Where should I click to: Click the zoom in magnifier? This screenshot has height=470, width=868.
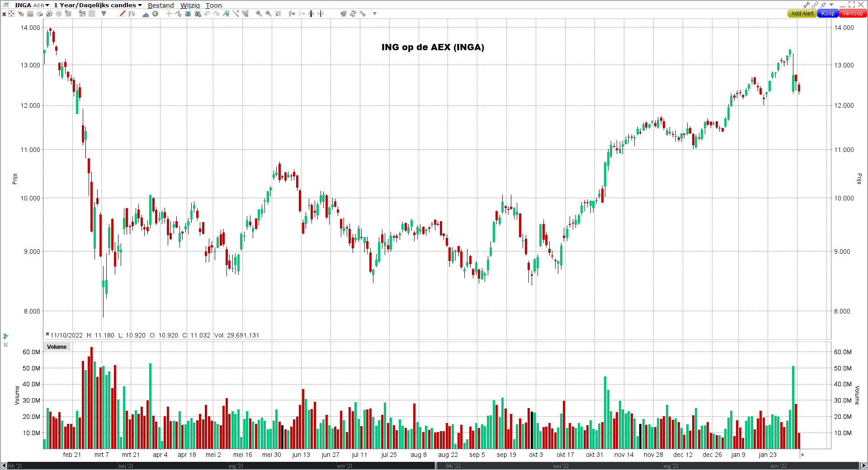pyautogui.click(x=259, y=14)
